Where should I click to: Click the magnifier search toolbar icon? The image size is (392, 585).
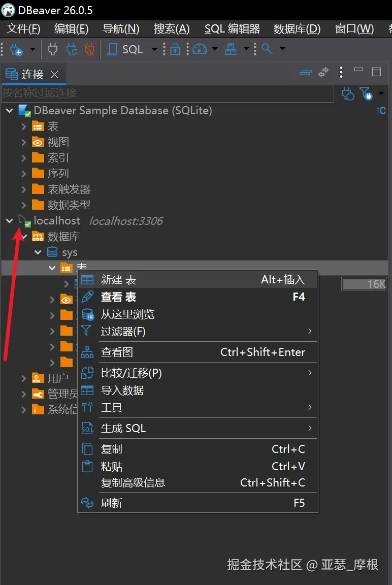[x=267, y=49]
